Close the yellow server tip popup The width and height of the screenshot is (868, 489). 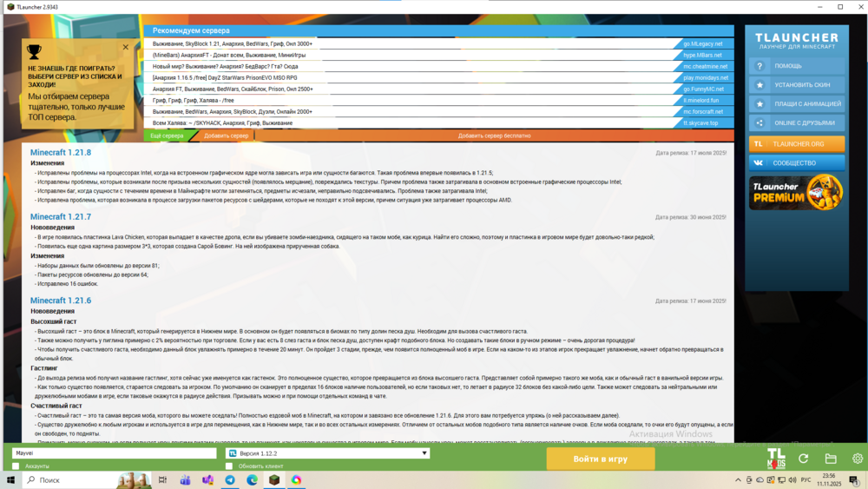click(x=126, y=48)
